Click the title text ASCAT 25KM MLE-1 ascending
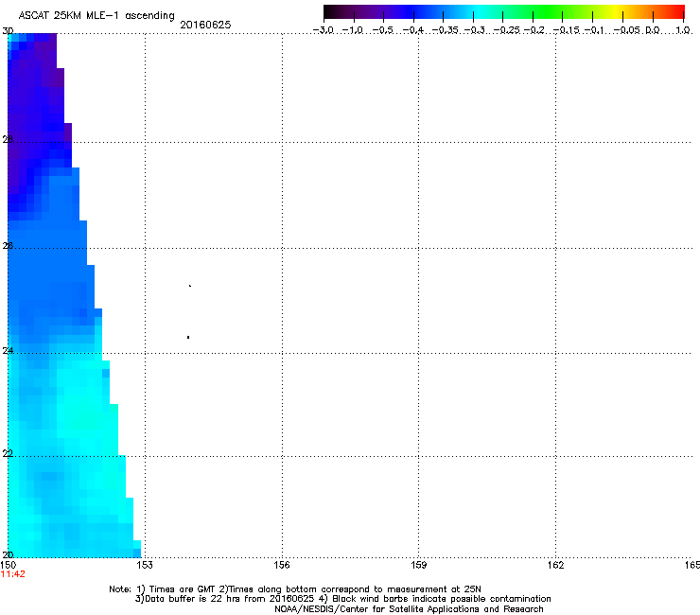This screenshot has width=700, height=615. 96,16
